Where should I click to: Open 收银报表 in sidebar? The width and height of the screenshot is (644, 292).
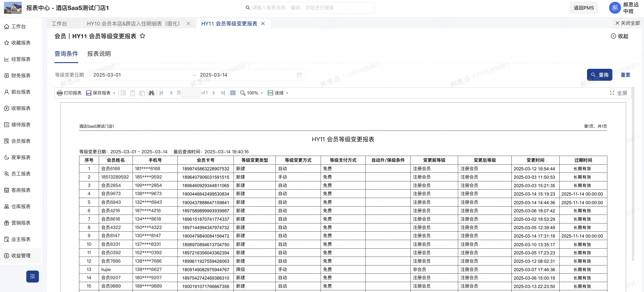(17, 108)
